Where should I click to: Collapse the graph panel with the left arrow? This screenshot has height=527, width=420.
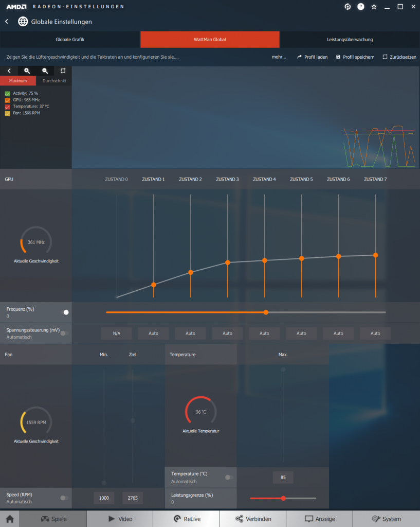click(9, 71)
